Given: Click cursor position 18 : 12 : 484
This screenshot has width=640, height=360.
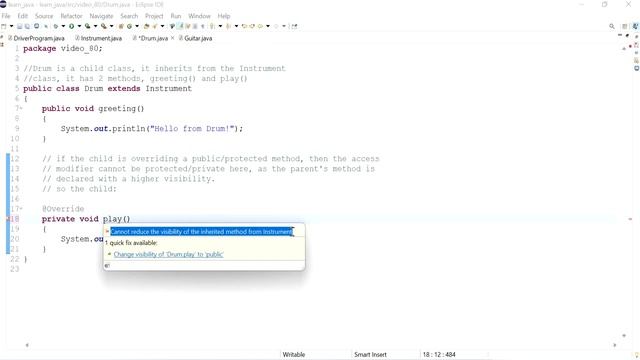Looking at the screenshot, I should [x=439, y=355].
